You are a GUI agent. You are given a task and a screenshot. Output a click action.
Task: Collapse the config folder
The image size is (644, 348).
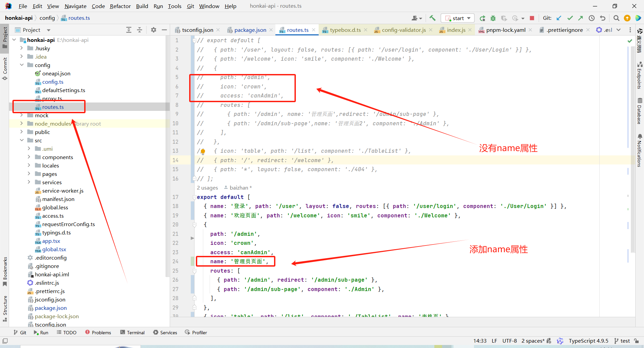point(22,65)
